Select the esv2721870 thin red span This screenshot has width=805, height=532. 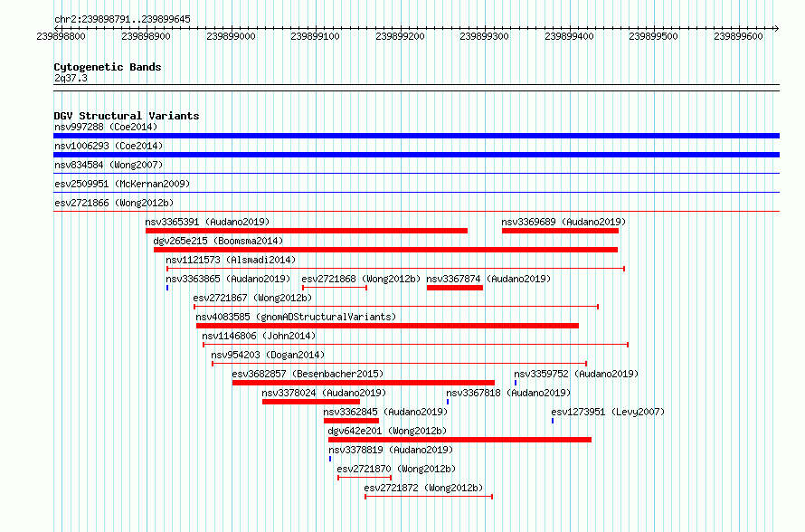[365, 478]
